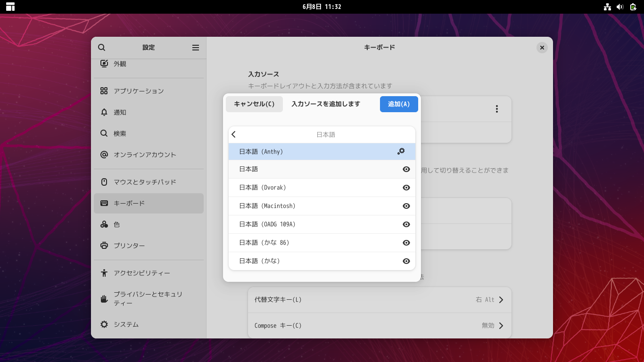
Task: Select 日本語 (かな) row
Action: [322, 261]
